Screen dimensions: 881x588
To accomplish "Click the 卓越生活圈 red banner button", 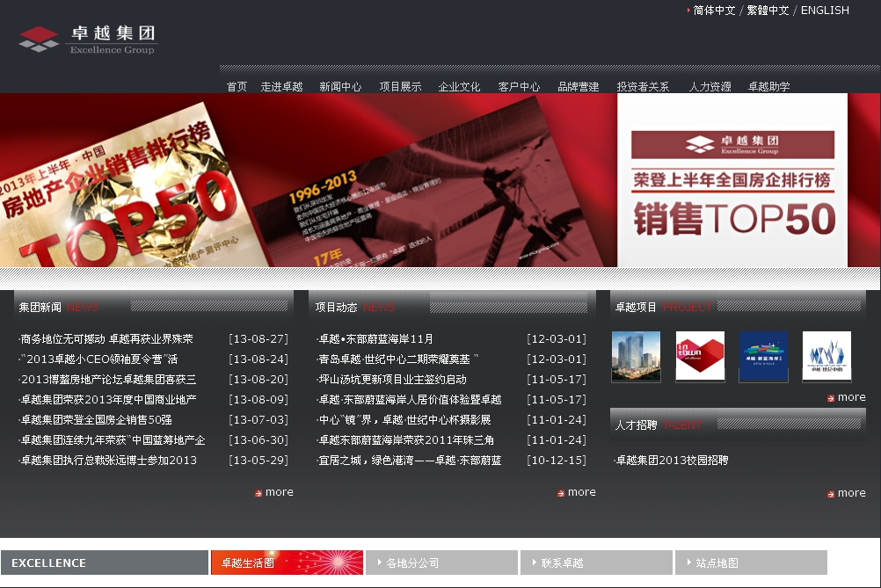I will click(x=288, y=563).
